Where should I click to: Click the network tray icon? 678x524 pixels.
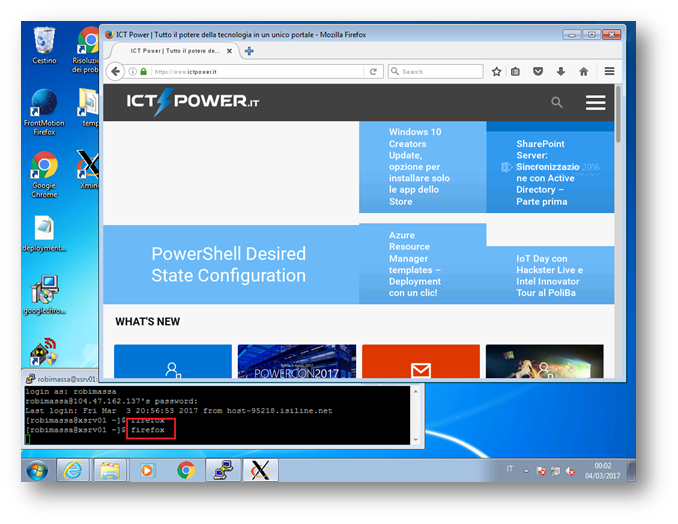click(556, 471)
